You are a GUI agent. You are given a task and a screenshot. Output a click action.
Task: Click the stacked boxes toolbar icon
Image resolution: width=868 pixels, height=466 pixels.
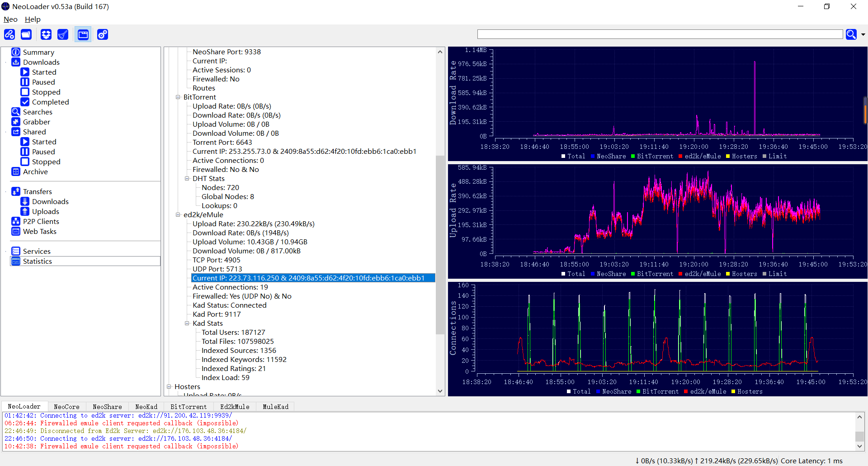46,34
